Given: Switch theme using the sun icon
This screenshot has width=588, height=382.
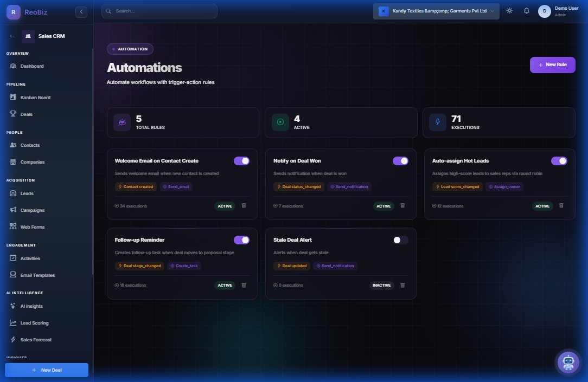Looking at the screenshot, I should (509, 10).
